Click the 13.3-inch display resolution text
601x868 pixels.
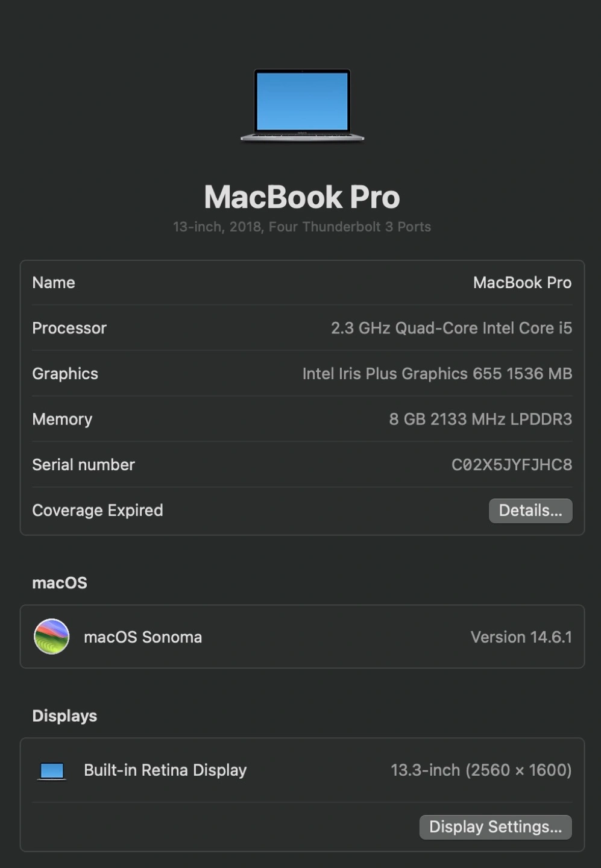[480, 770]
